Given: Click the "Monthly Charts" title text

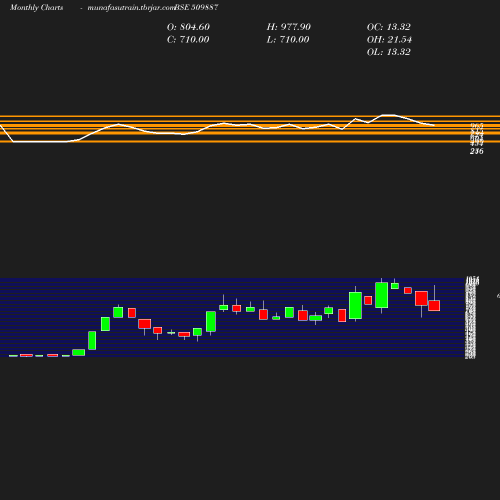Looking at the screenshot, I should [36, 7].
